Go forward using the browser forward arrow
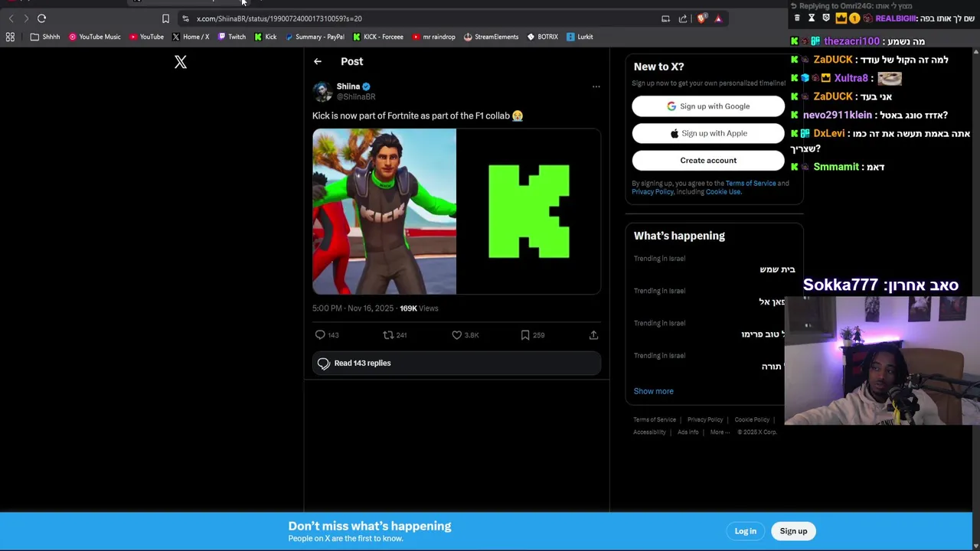Image resolution: width=980 pixels, height=551 pixels. pos(26,18)
